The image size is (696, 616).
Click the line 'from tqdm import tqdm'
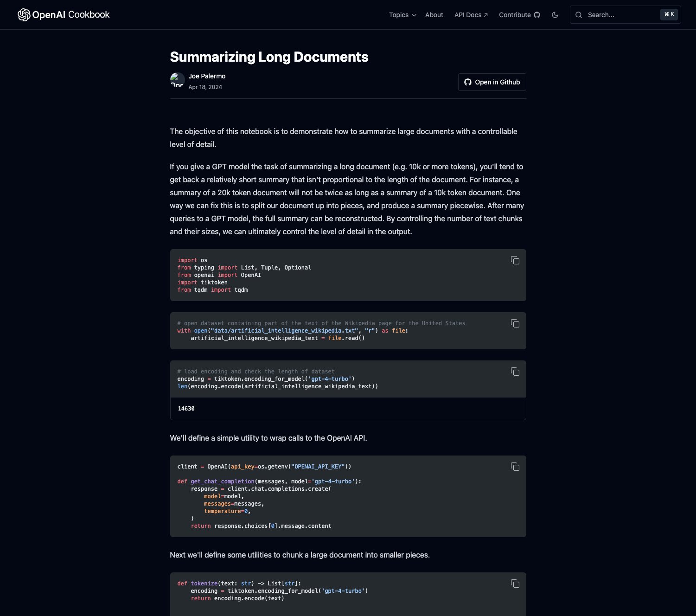[x=212, y=290]
